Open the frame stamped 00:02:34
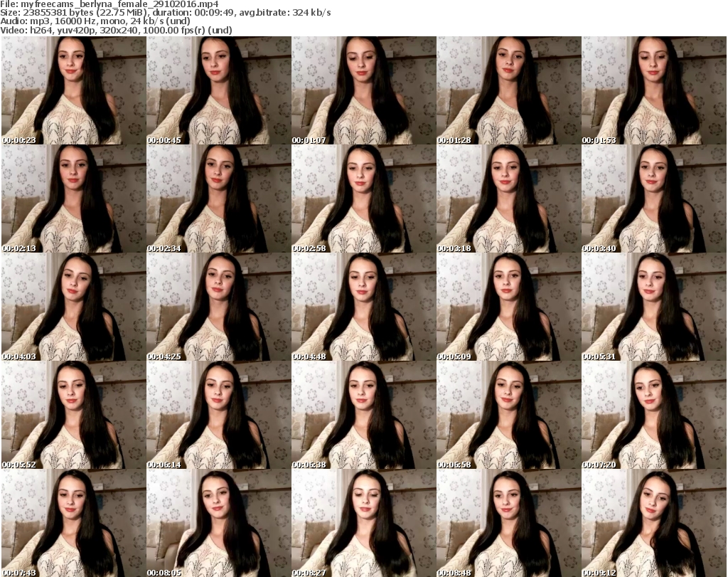The width and height of the screenshot is (728, 577). pyautogui.click(x=219, y=198)
